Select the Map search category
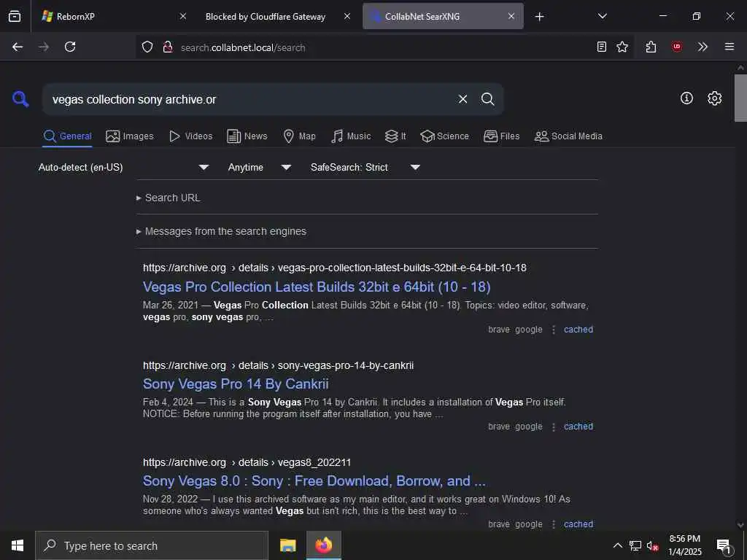Screen dimensions: 747x560 click(299, 136)
